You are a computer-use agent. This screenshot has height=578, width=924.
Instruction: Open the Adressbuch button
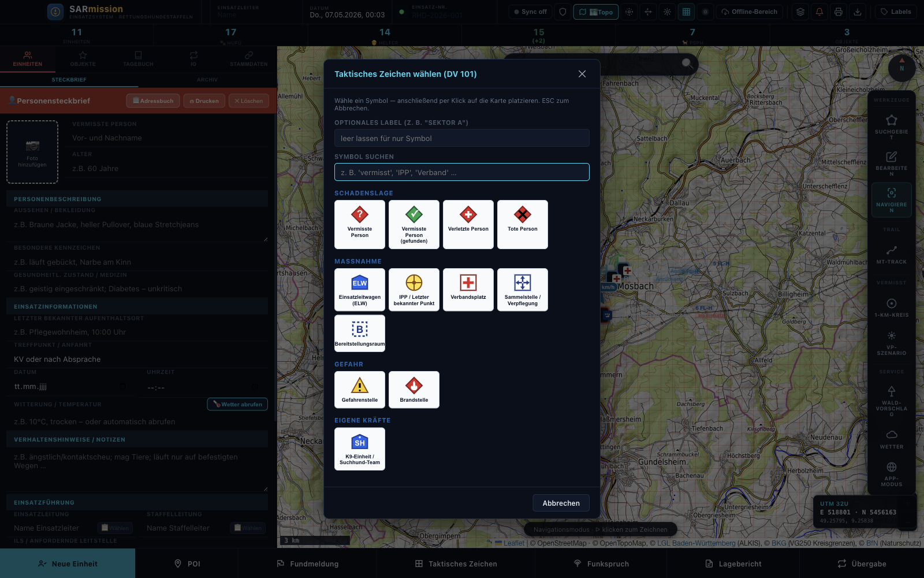(x=153, y=101)
